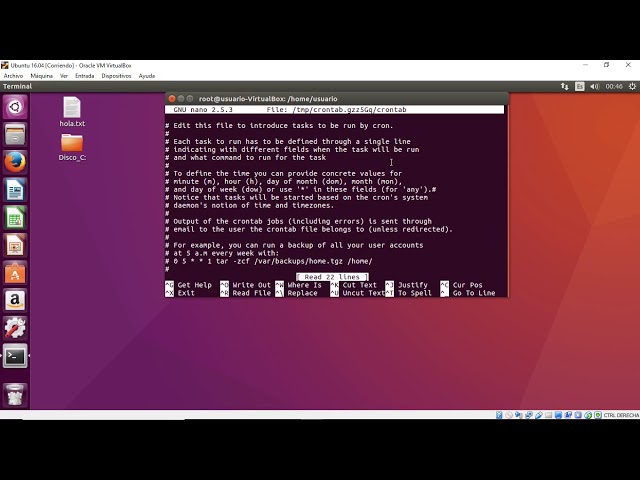Click the nano Exit shortcut
The width and height of the screenshot is (640, 480).
click(180, 293)
